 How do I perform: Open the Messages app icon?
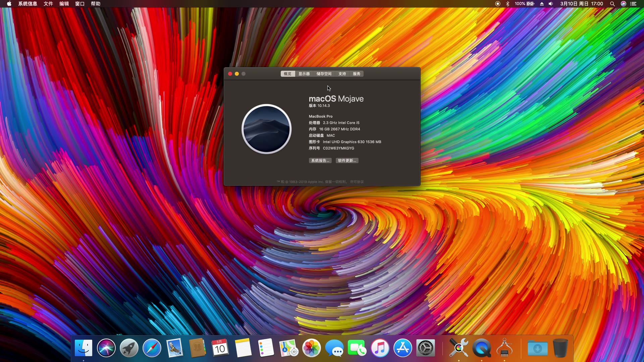coord(334,348)
